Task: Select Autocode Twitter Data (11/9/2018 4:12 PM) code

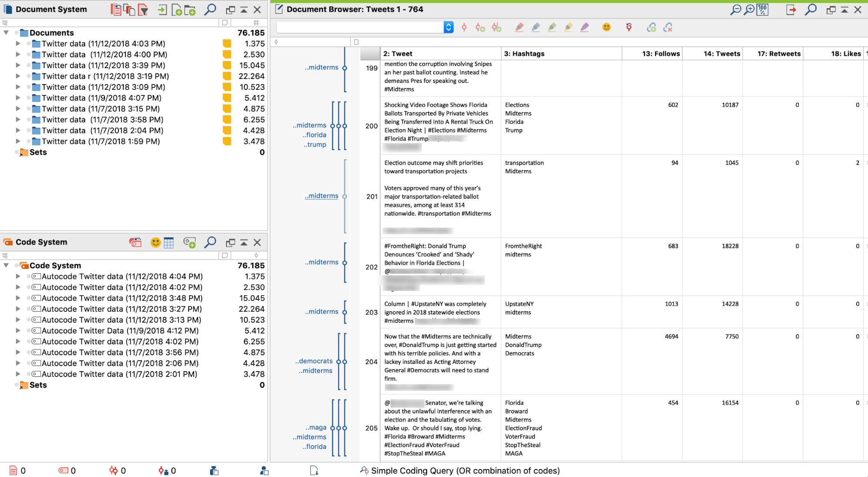Action: pyautogui.click(x=120, y=330)
